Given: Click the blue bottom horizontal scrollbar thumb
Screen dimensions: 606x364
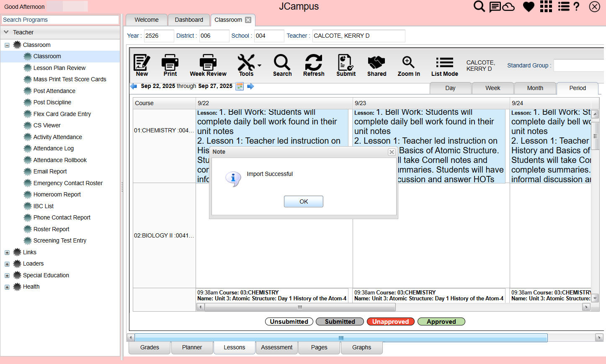Looking at the screenshot, I should 341,338.
